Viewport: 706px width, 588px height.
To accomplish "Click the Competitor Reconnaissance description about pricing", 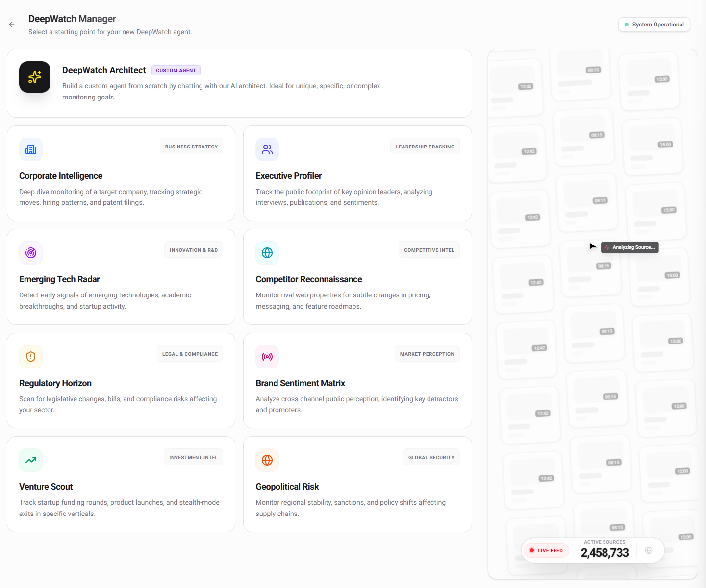I will 343,301.
